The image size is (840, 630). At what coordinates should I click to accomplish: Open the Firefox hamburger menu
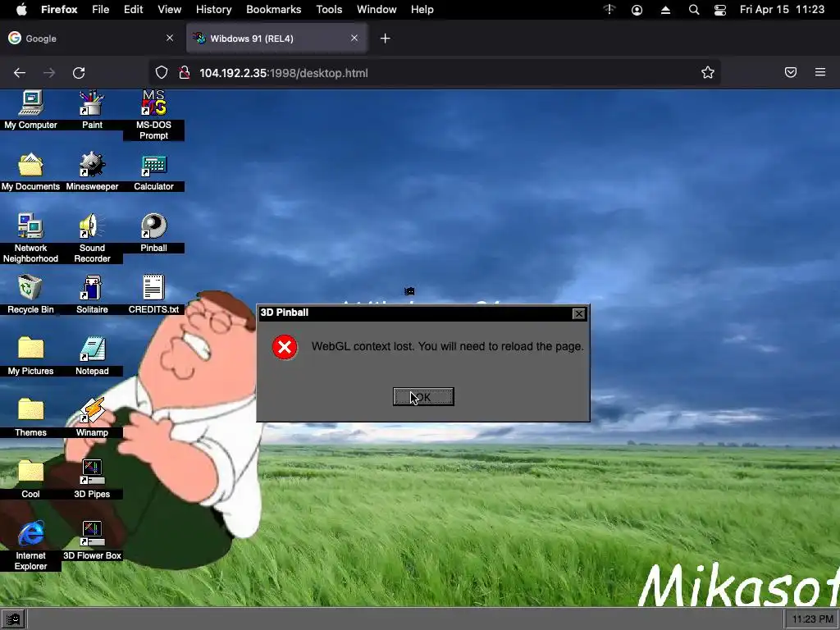tap(820, 72)
